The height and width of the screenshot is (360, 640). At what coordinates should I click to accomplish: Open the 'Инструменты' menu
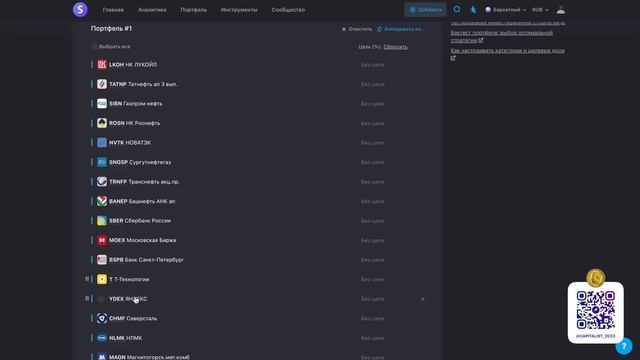coord(239,10)
